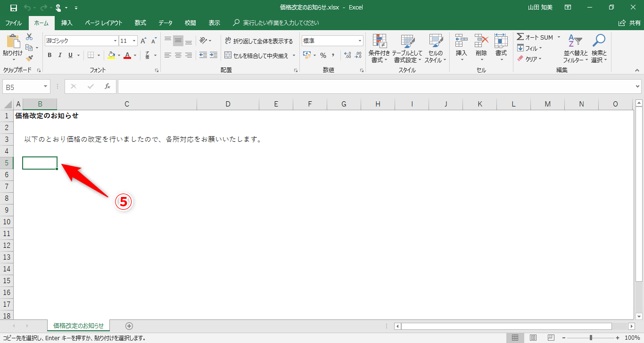Open Conditional Formatting (条件付き書式)
644x343 pixels.
pyautogui.click(x=379, y=49)
